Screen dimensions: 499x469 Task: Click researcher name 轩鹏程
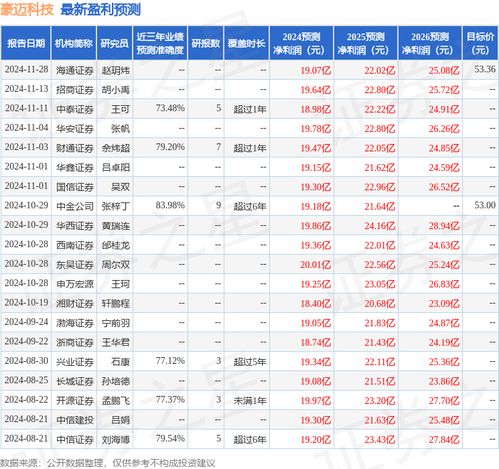click(x=115, y=303)
